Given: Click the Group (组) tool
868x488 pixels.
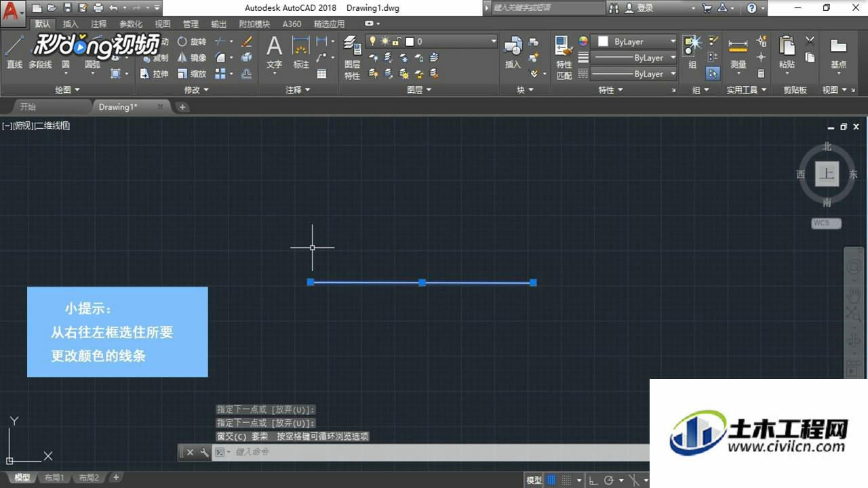Looking at the screenshot, I should click(x=692, y=53).
